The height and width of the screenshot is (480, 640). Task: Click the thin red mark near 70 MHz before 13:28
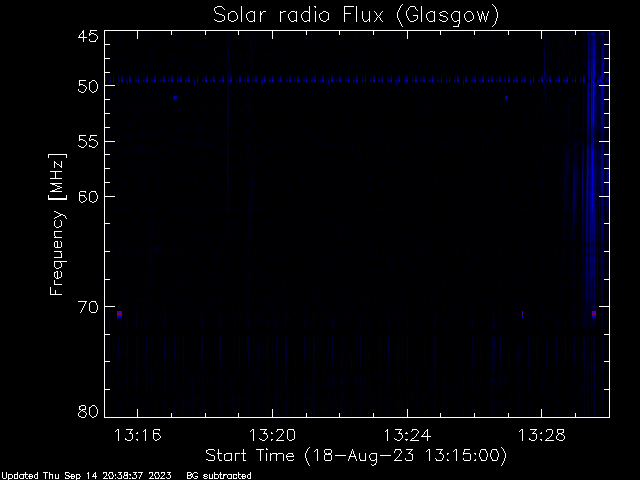(522, 314)
